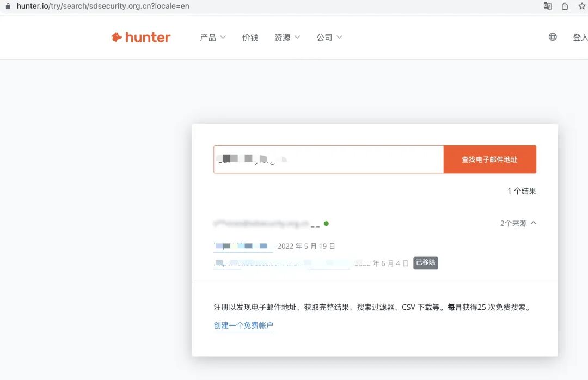
Task: Click the browser translate icon
Action: pyautogui.click(x=548, y=6)
